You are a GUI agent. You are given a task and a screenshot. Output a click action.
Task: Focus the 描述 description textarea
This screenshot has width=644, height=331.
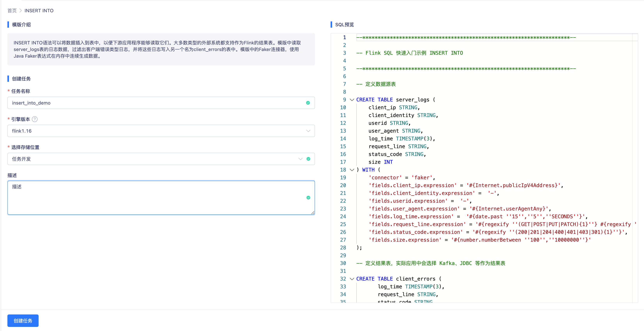(161, 198)
